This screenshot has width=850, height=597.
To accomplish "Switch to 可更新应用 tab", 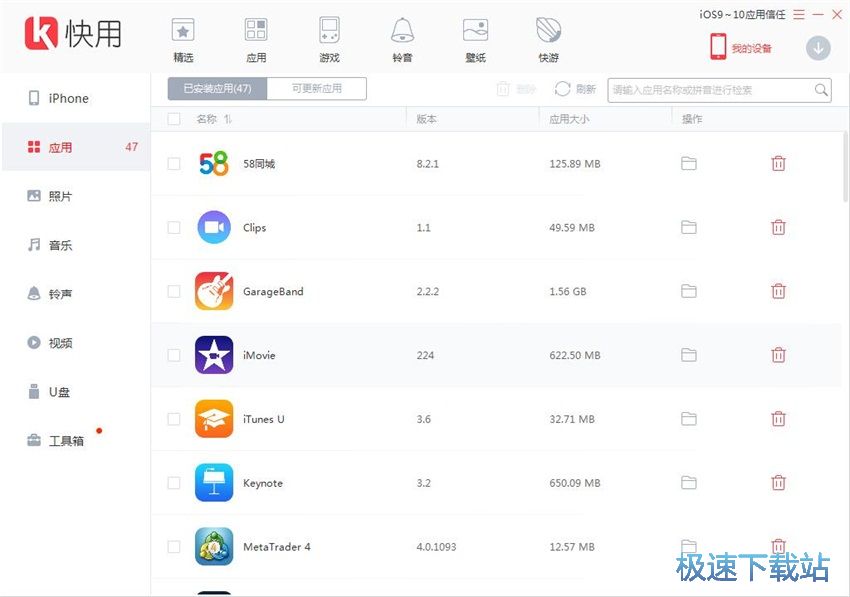I will tap(317, 88).
